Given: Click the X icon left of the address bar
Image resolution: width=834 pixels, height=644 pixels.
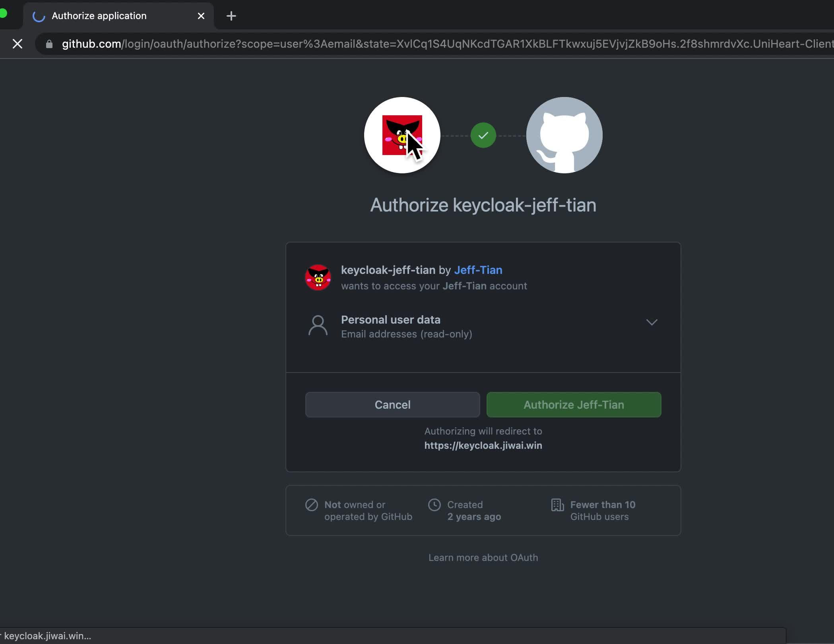Looking at the screenshot, I should click(x=17, y=44).
